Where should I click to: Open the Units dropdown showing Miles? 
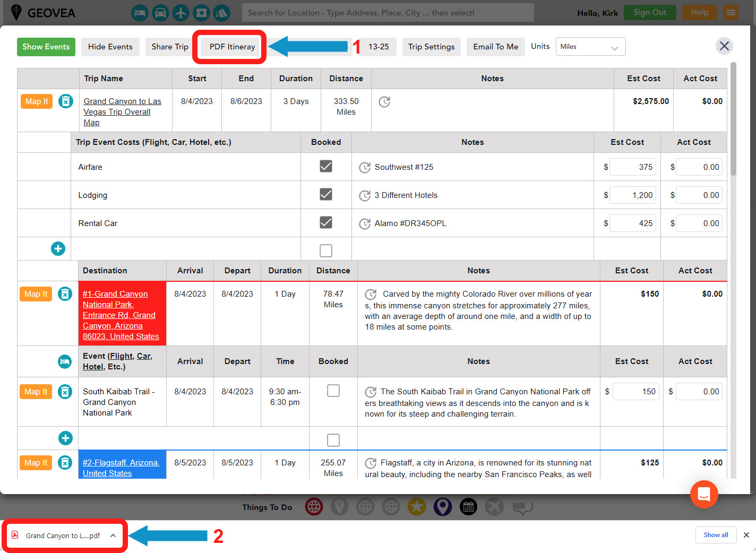[590, 46]
